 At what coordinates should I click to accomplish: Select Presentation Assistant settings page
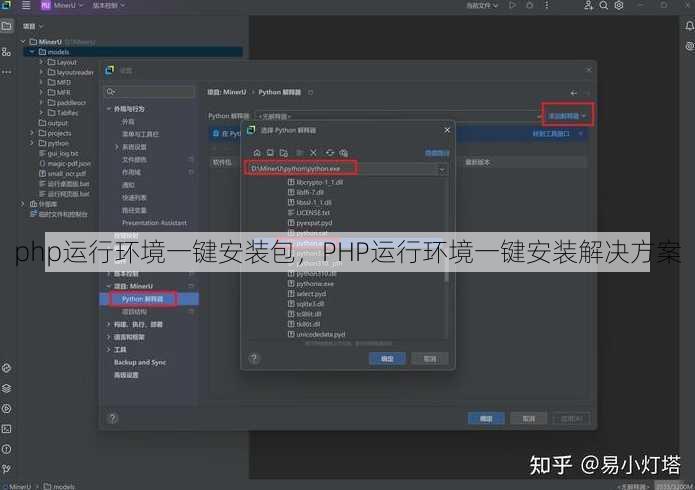[154, 223]
